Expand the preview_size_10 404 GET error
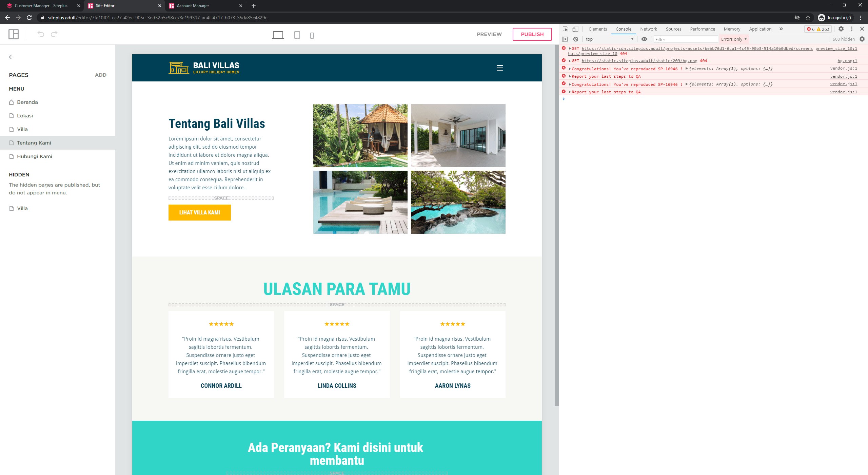Viewport: 868px width, 475px height. click(x=570, y=49)
